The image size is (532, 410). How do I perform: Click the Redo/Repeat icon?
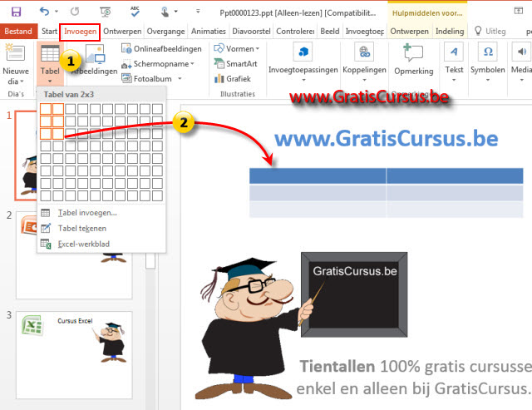pyautogui.click(x=75, y=12)
